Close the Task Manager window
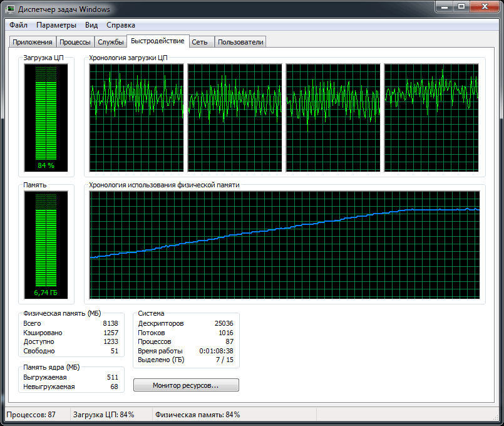The height and width of the screenshot is (426, 504). [483, 8]
